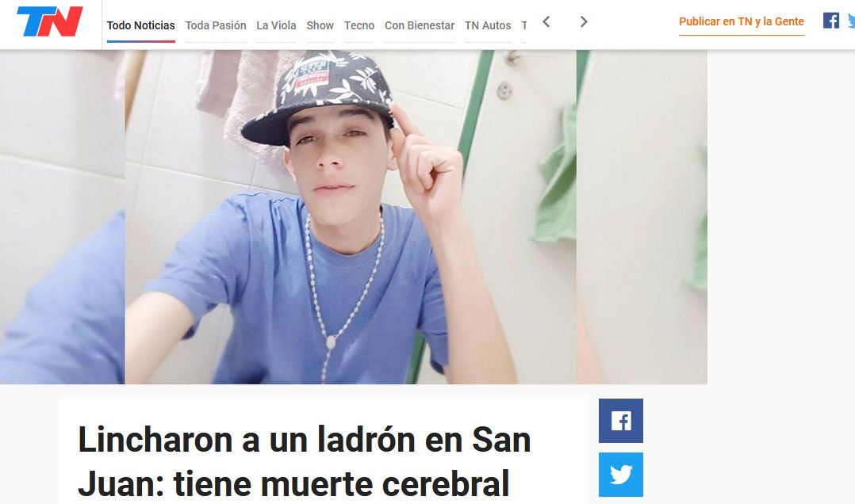Click the TN logo

[x=50, y=21]
